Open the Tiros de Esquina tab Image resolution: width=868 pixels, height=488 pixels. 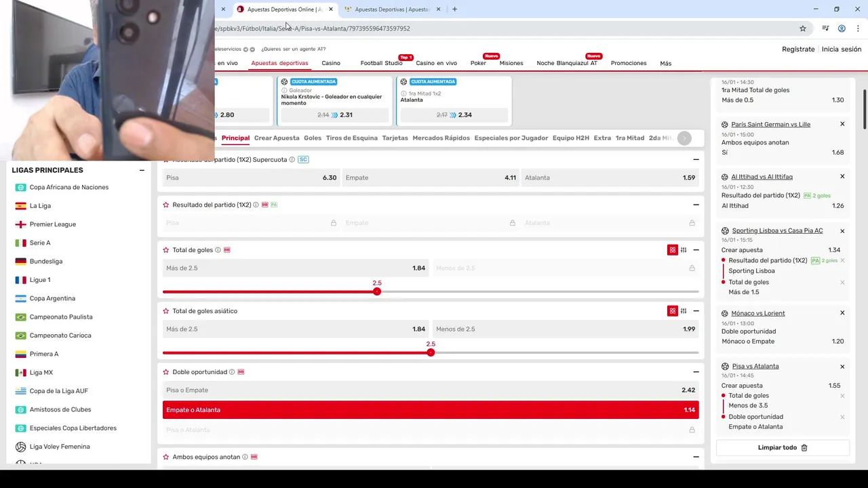point(351,138)
